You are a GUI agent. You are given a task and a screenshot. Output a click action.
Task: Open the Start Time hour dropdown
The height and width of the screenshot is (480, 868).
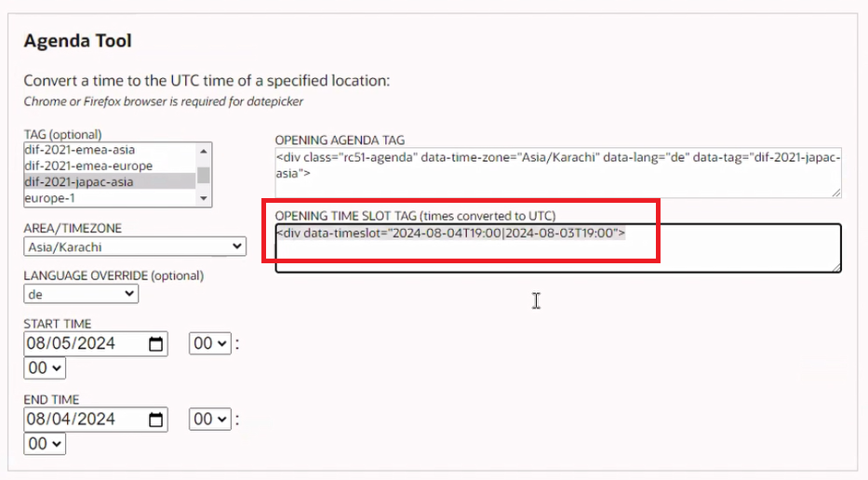click(x=209, y=344)
